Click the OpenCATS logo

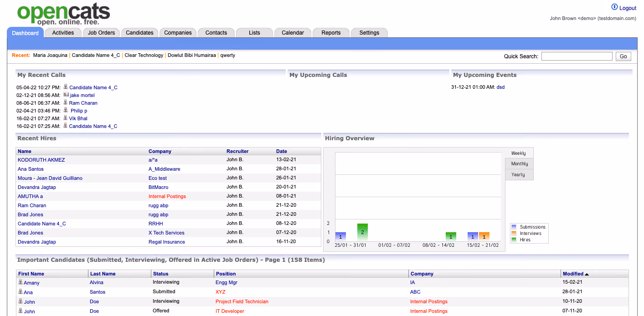pos(63,14)
